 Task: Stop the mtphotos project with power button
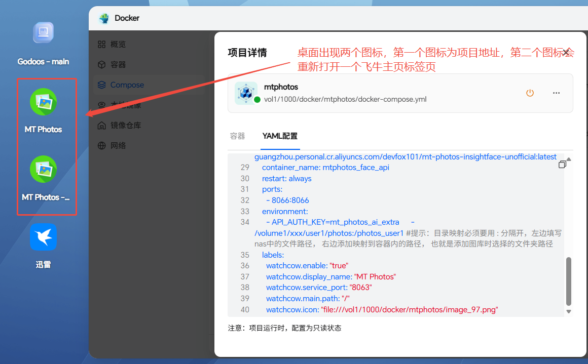[x=530, y=93]
